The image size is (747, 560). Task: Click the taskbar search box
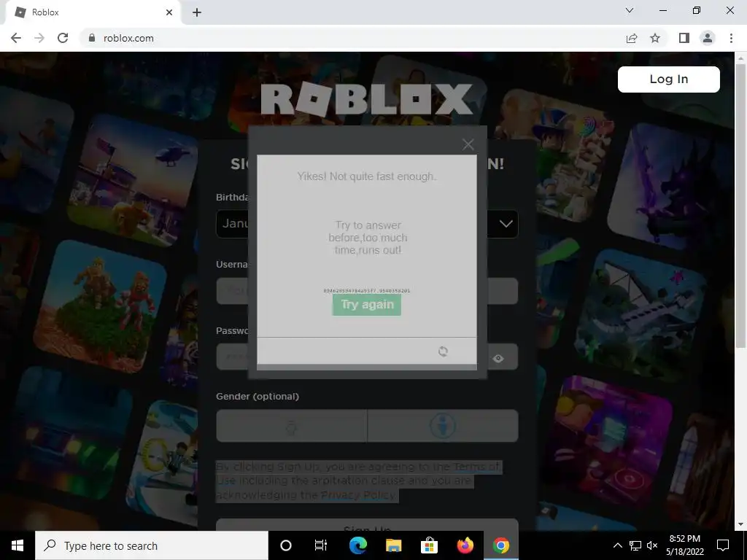(152, 545)
